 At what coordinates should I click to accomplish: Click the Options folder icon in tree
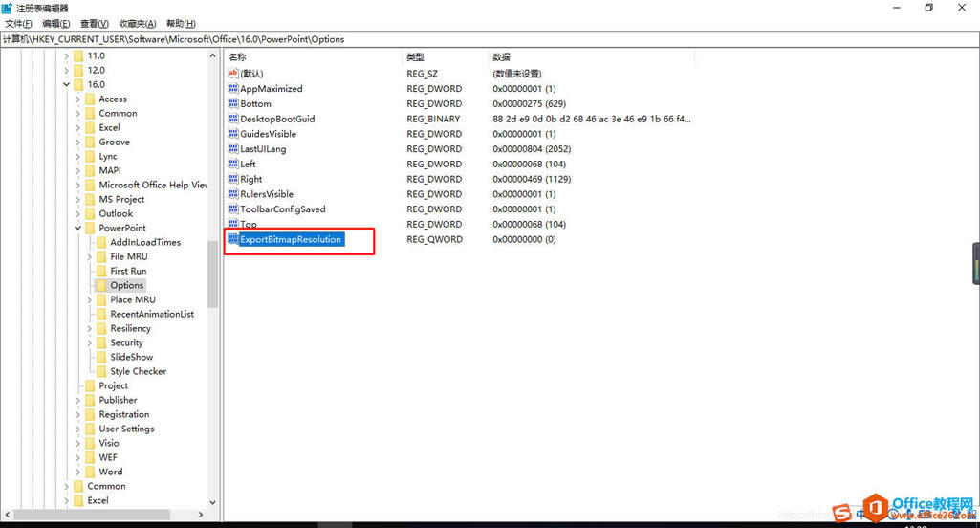(101, 285)
